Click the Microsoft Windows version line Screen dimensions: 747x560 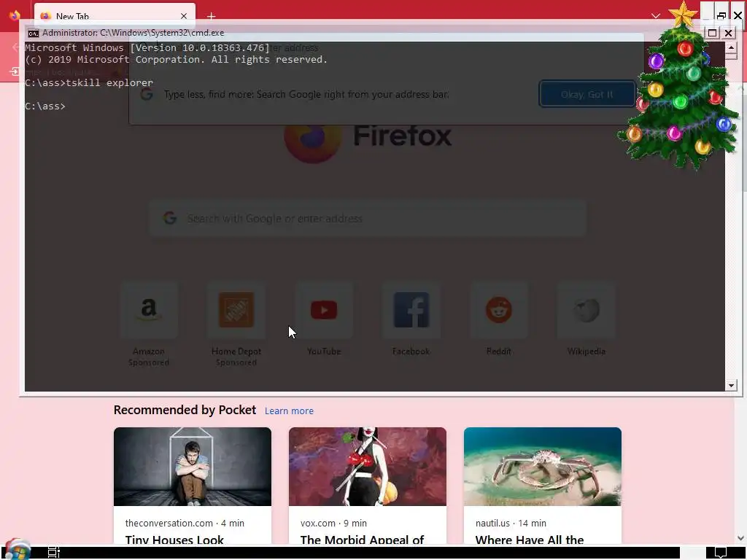click(x=147, y=47)
